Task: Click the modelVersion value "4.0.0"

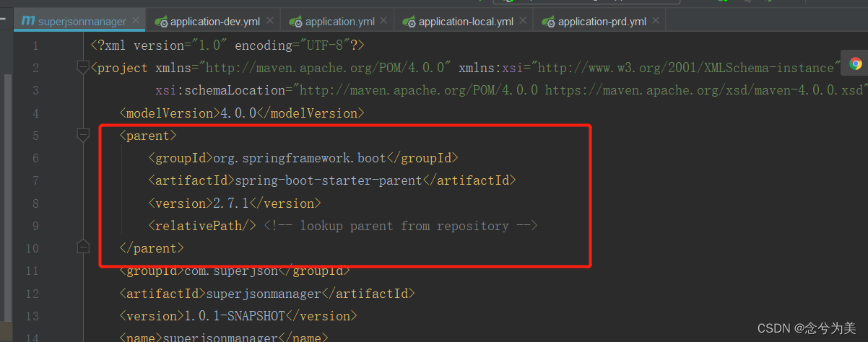Action: tap(238, 113)
